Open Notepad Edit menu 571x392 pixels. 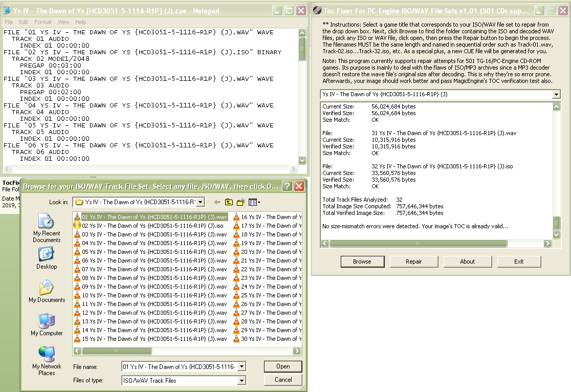coord(24,22)
